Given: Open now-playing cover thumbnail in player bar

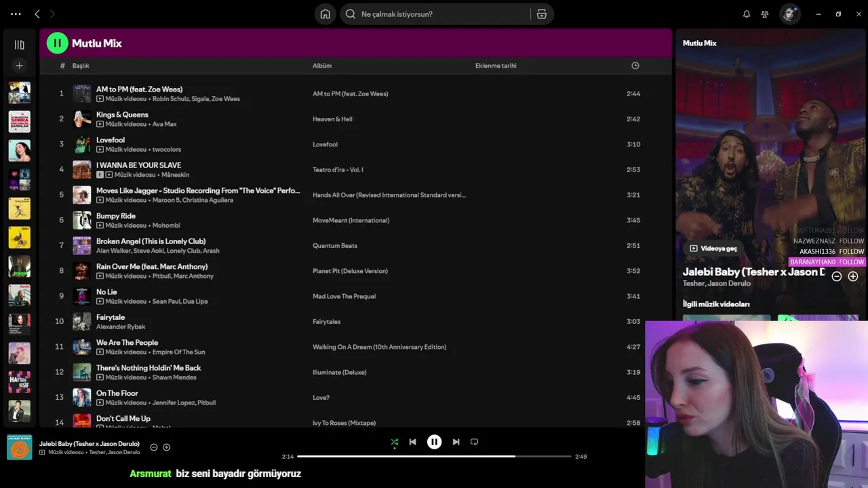Looking at the screenshot, I should [x=20, y=447].
